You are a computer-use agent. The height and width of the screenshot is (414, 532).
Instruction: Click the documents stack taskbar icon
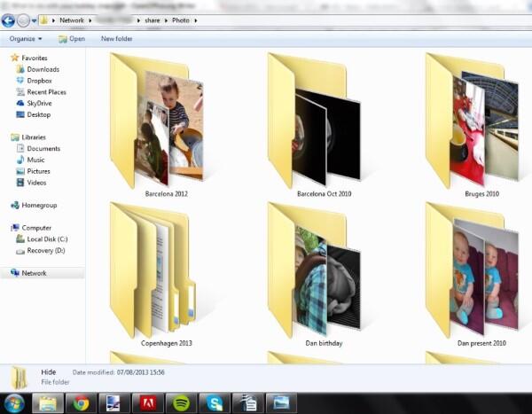[x=248, y=403]
